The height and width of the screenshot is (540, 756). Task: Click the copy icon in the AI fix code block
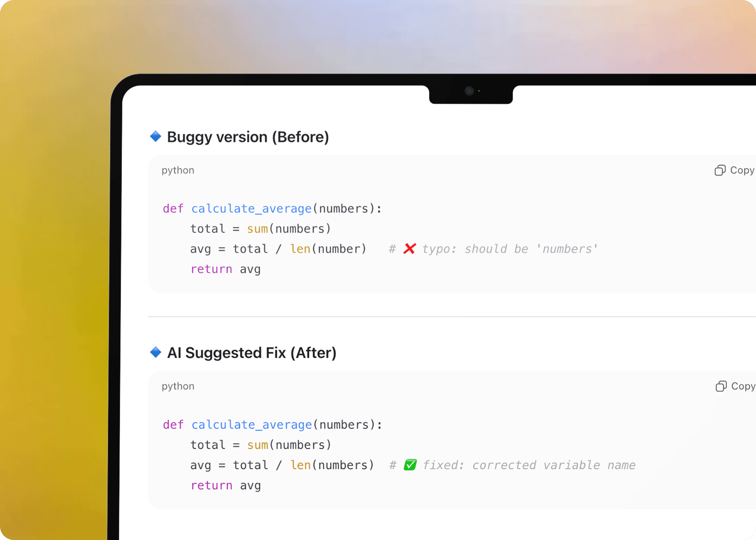[x=721, y=386]
